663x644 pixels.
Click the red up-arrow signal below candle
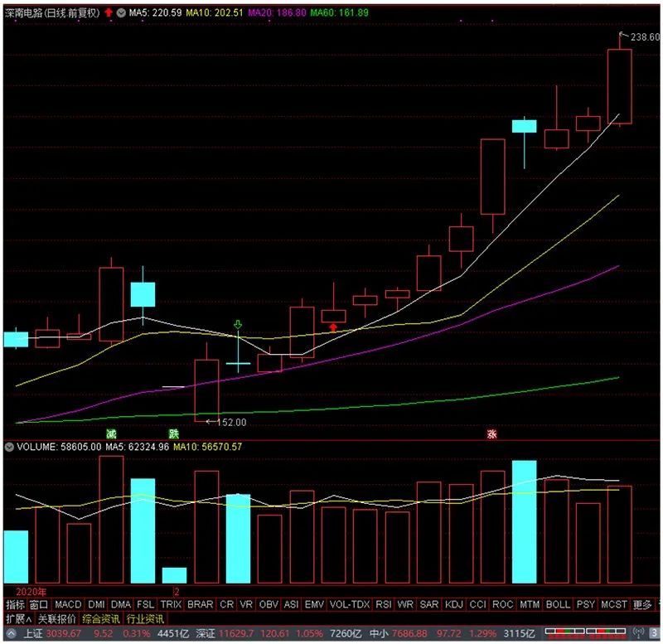(x=333, y=327)
